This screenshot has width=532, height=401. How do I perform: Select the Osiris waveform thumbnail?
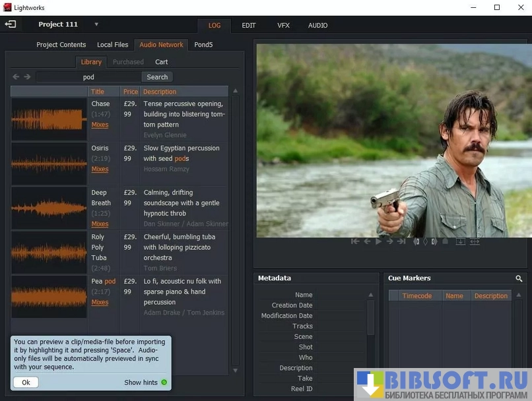[x=49, y=164]
